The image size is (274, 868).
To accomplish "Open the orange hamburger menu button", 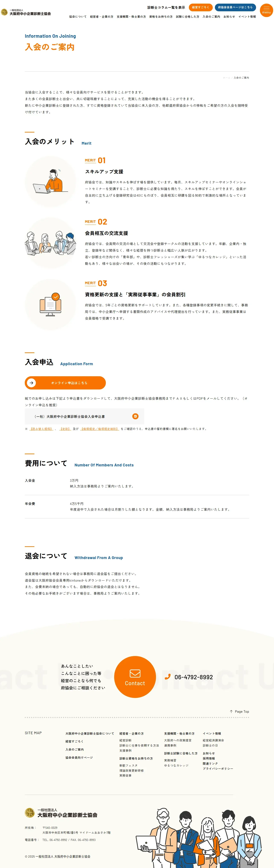I will coord(266,10).
